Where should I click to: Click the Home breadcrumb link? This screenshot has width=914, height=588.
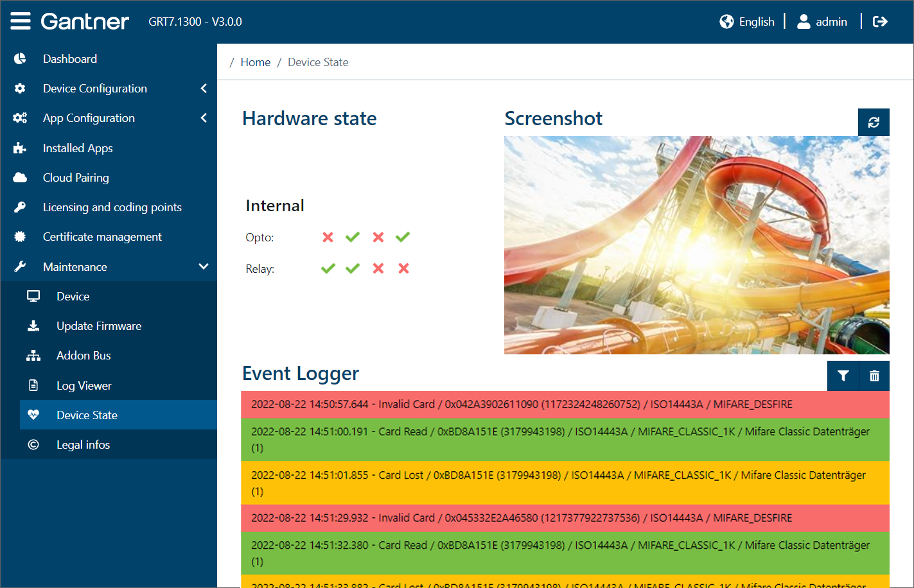pos(256,62)
